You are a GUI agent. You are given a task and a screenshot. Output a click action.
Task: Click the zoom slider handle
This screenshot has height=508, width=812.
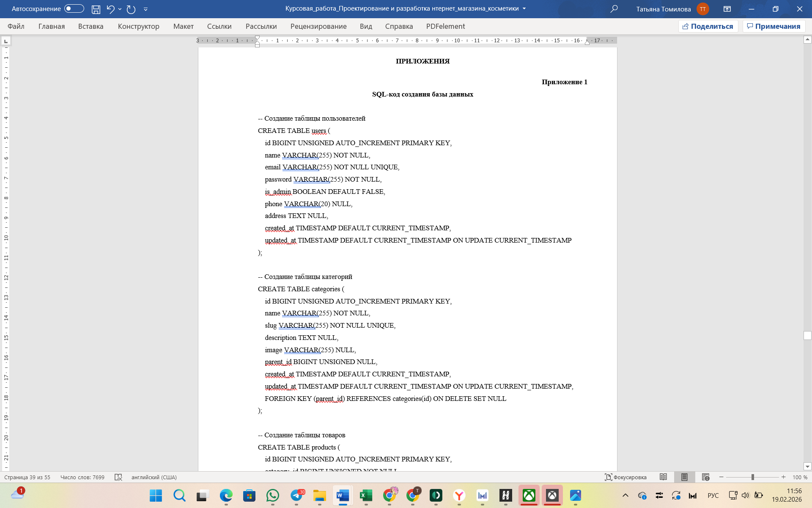point(753,477)
